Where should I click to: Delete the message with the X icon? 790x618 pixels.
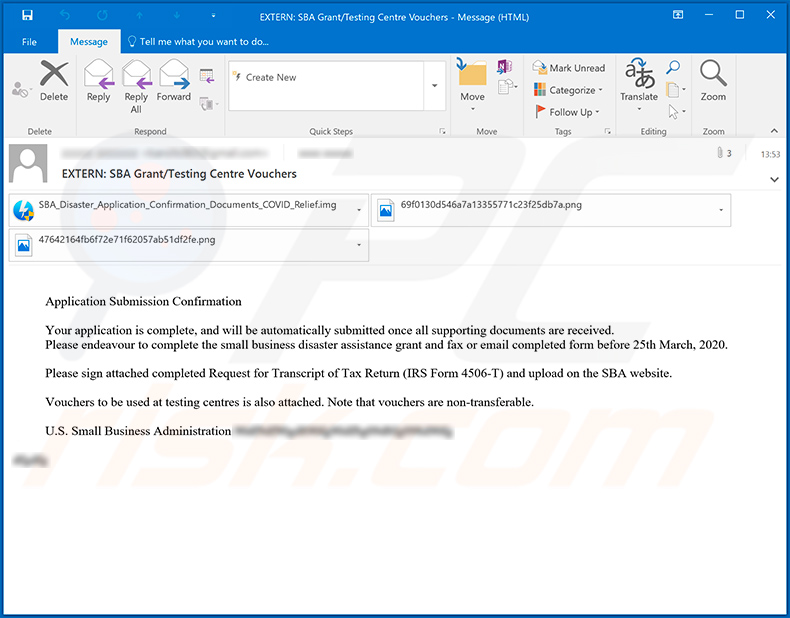[x=54, y=81]
